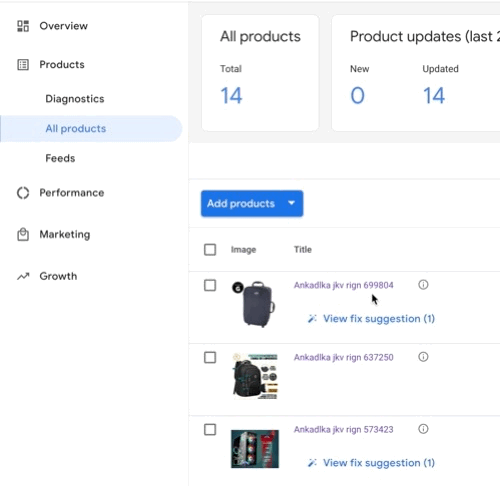Click the Image column header

point(243,250)
